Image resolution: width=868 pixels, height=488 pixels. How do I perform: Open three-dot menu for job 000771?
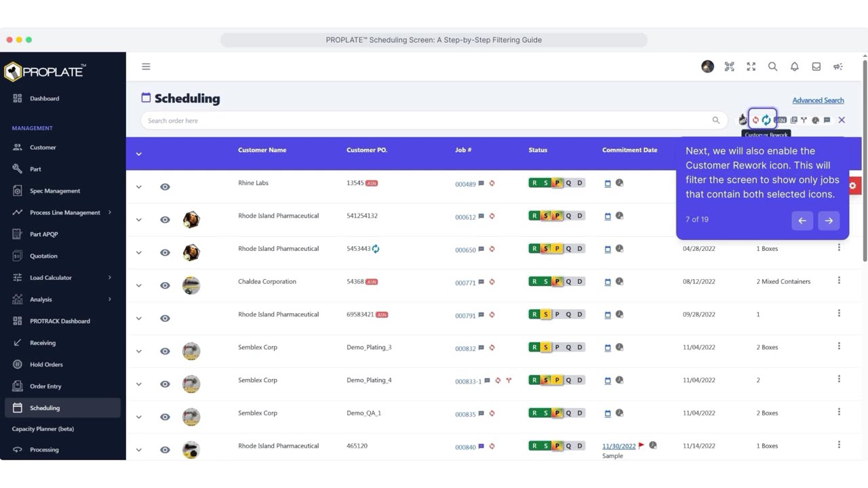(839, 280)
